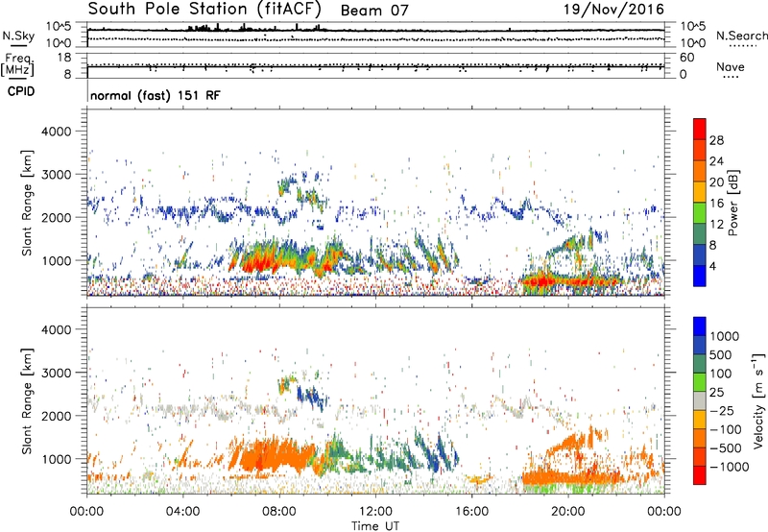
Task: Click the '28' tick on Power colorbar
Action: [716, 140]
